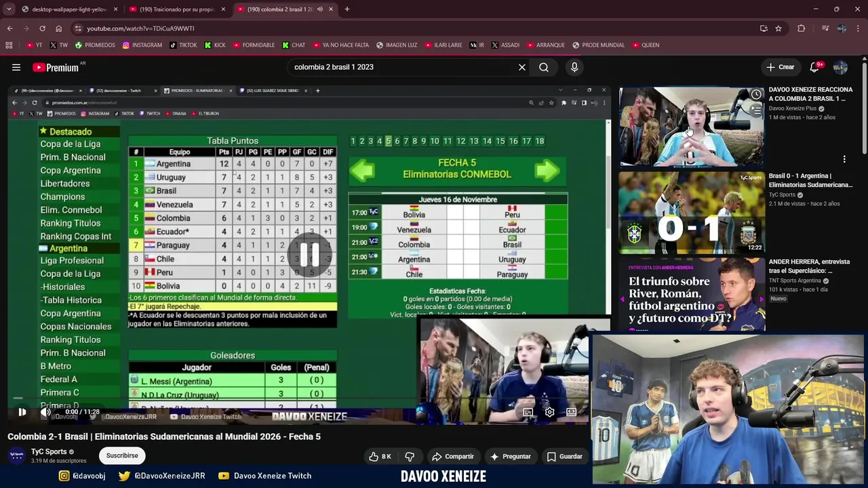Switch to the 'Traicionado por su propio' tab

178,9
